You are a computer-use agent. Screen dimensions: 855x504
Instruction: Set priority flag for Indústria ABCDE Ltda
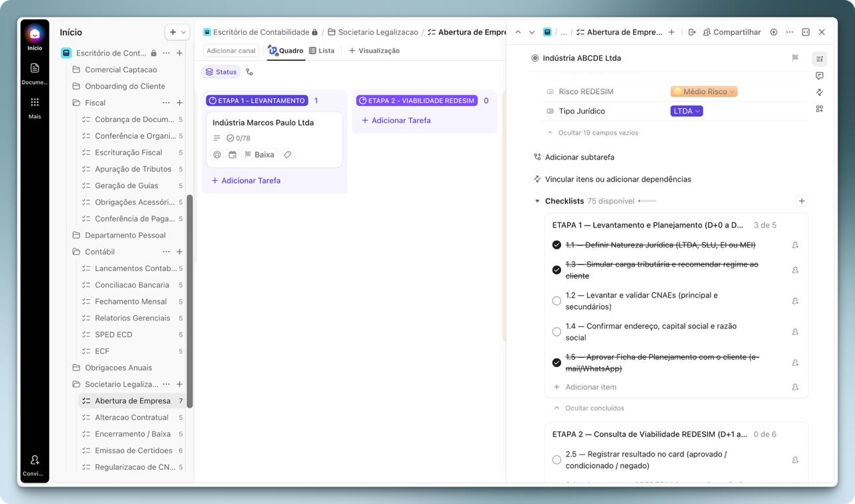click(x=795, y=58)
